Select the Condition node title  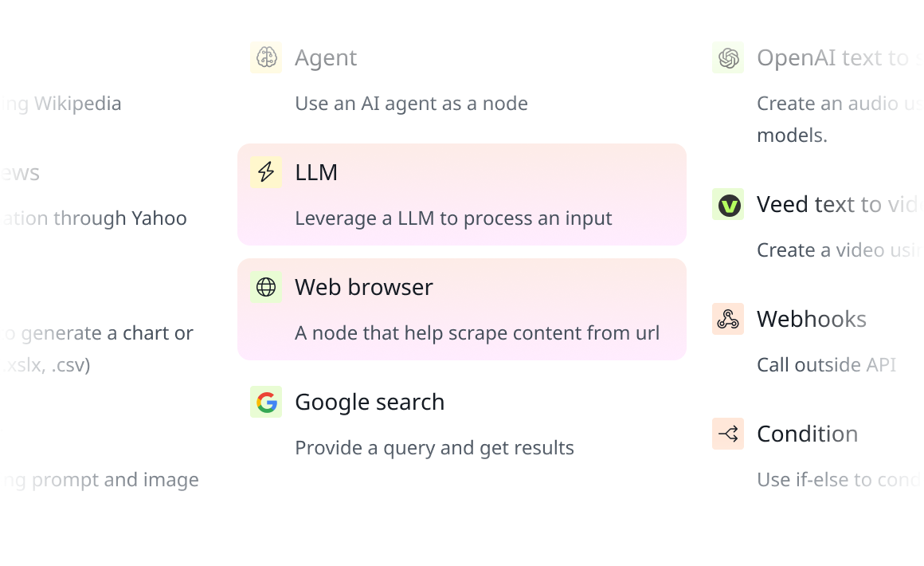coord(808,434)
